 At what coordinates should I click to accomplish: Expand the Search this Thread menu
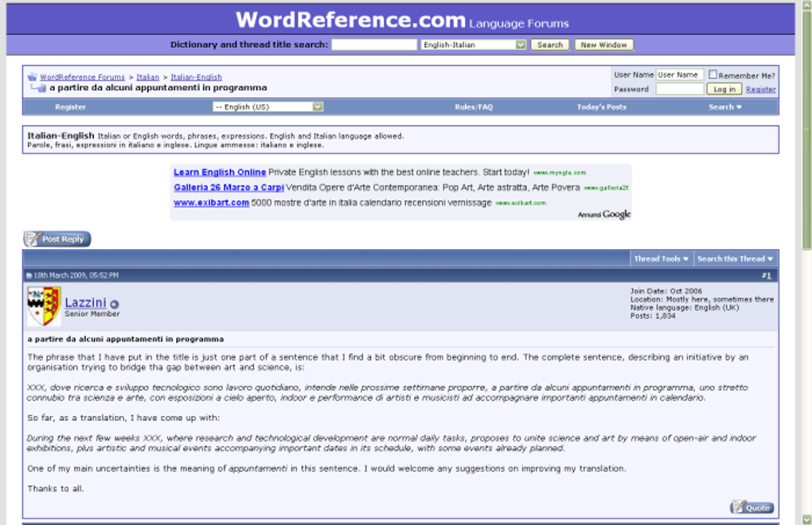click(x=736, y=259)
